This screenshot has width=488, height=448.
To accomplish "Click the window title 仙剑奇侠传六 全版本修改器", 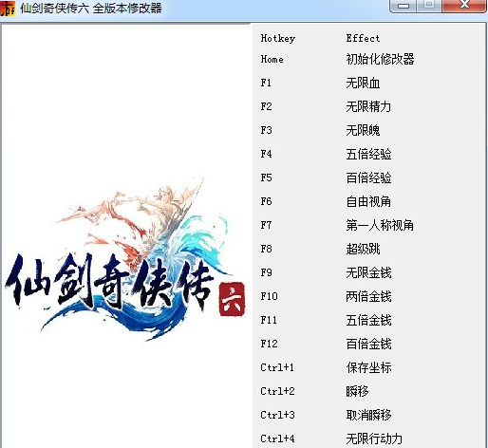I will (x=91, y=9).
